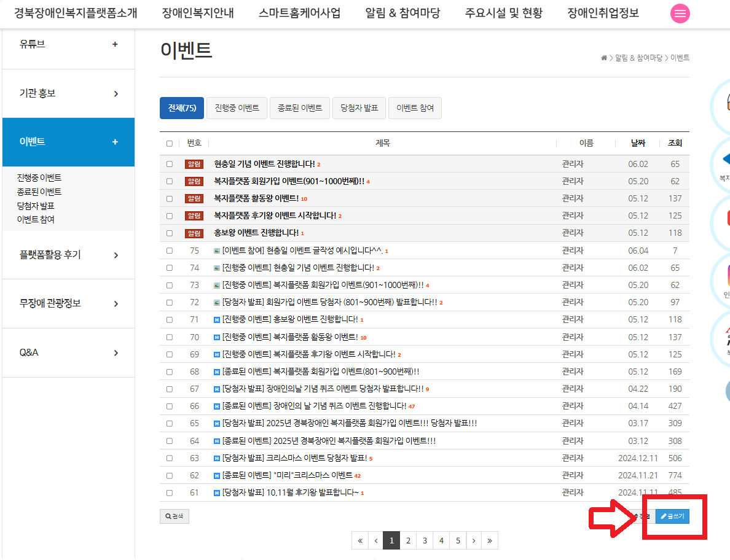Click the blue file icon on post 66
Image resolution: width=730 pixels, height=560 pixels.
(x=216, y=406)
